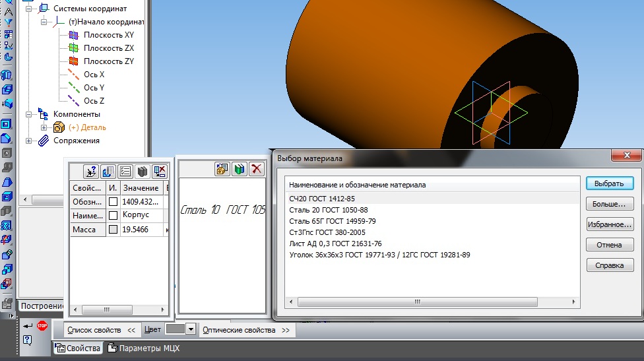644x361 pixels.
Task: Toggle the checkbox in the Наиме... row
Action: (x=113, y=215)
